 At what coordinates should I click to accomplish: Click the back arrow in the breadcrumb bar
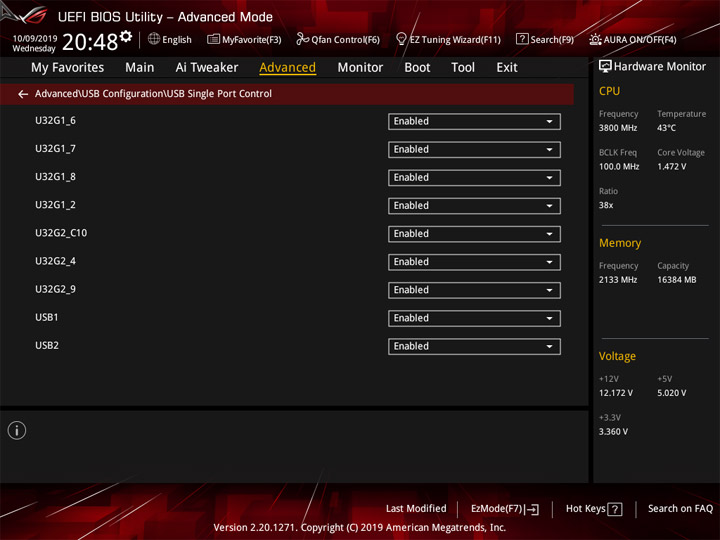(x=23, y=94)
